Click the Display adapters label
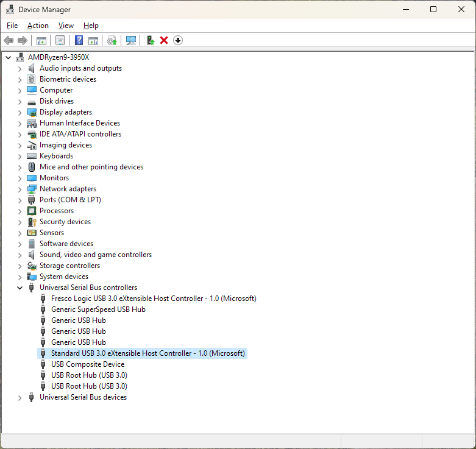The image size is (476, 449). [x=66, y=112]
